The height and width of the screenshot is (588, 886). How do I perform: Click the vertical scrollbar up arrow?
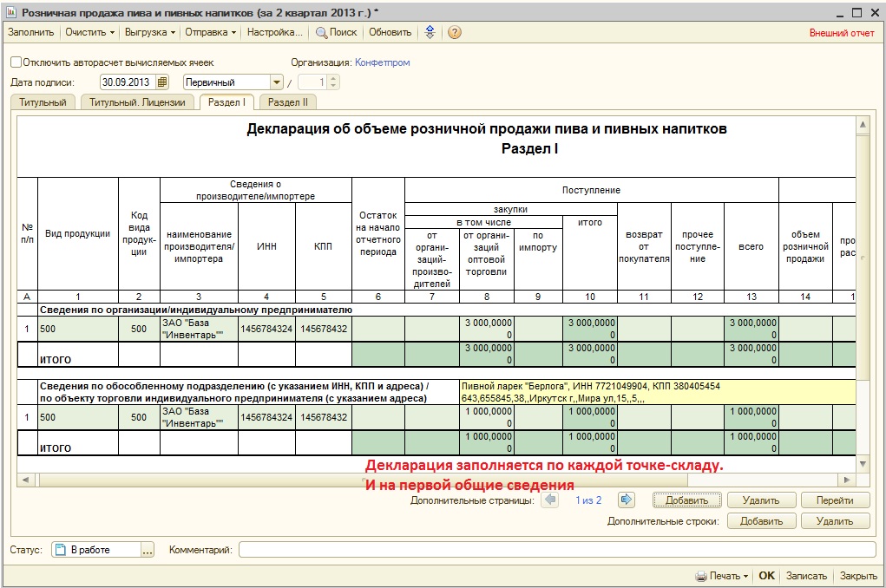863,124
